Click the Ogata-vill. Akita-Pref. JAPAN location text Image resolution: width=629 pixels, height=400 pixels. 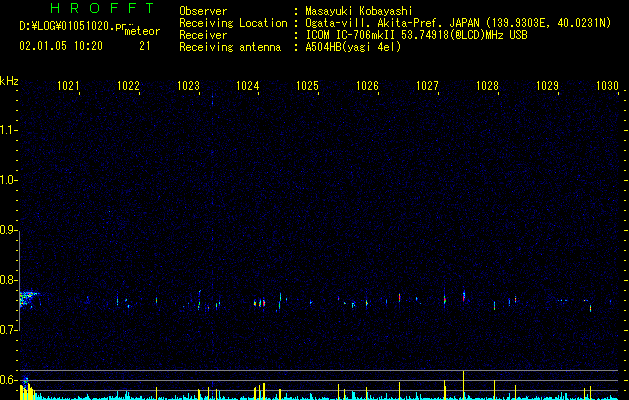(458, 23)
